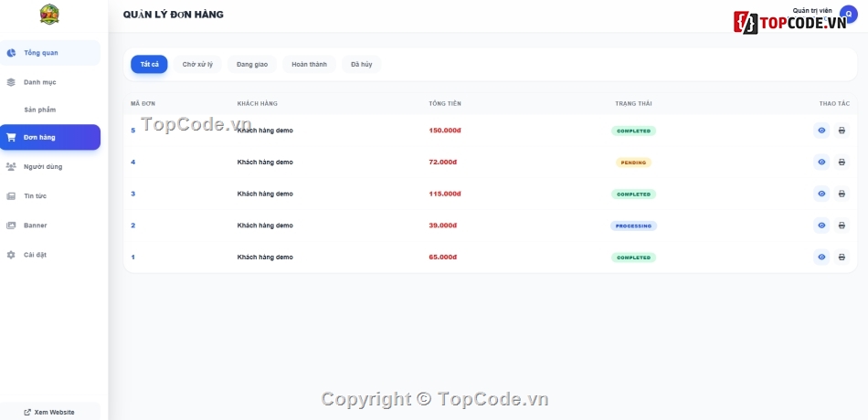Click the QUẢN LÝ ĐƠN HÀNG page title

(x=174, y=15)
